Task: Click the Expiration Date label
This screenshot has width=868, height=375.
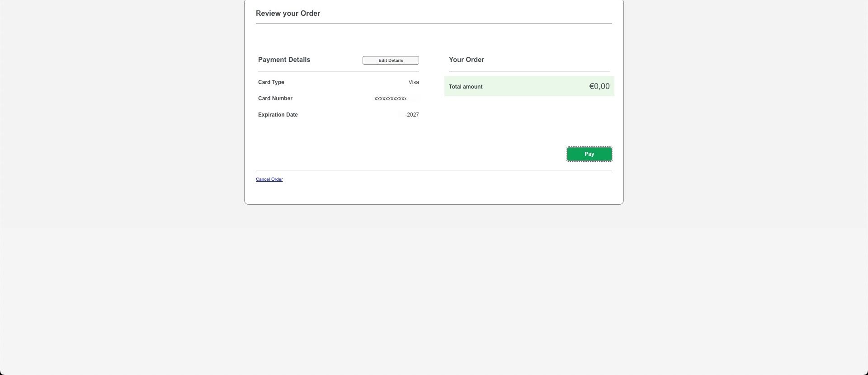Action: pyautogui.click(x=278, y=115)
